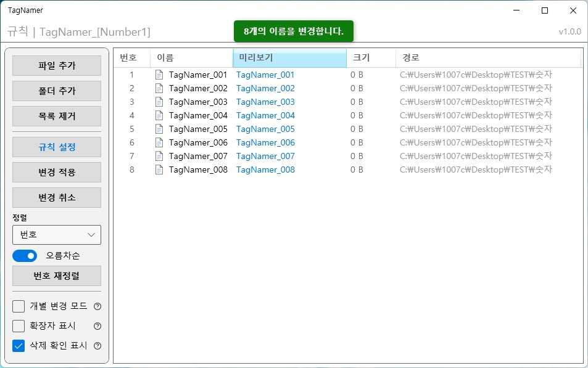The image size is (588, 368).
Task: Click the 미리보기 column header
Action: [289, 58]
